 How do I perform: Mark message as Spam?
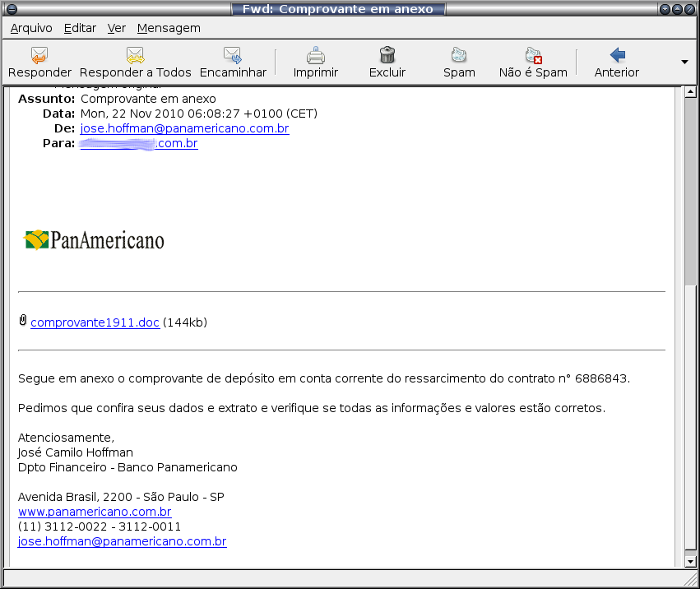coord(459,55)
